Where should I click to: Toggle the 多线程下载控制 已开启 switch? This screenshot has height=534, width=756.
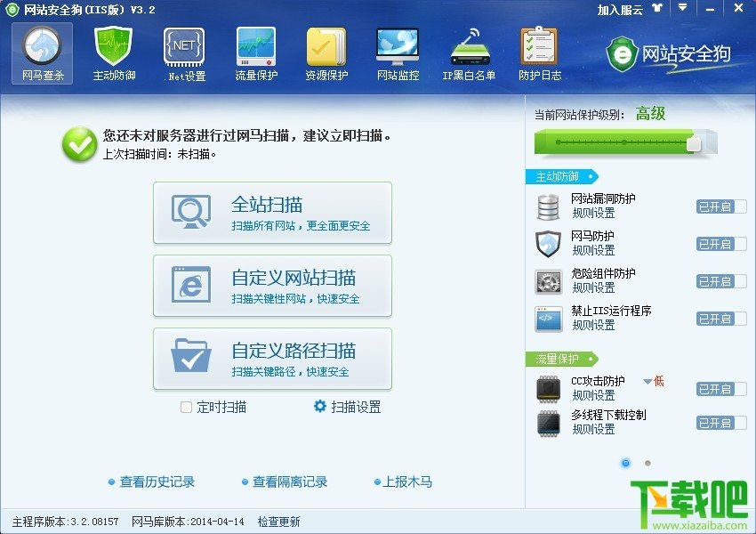(x=721, y=423)
